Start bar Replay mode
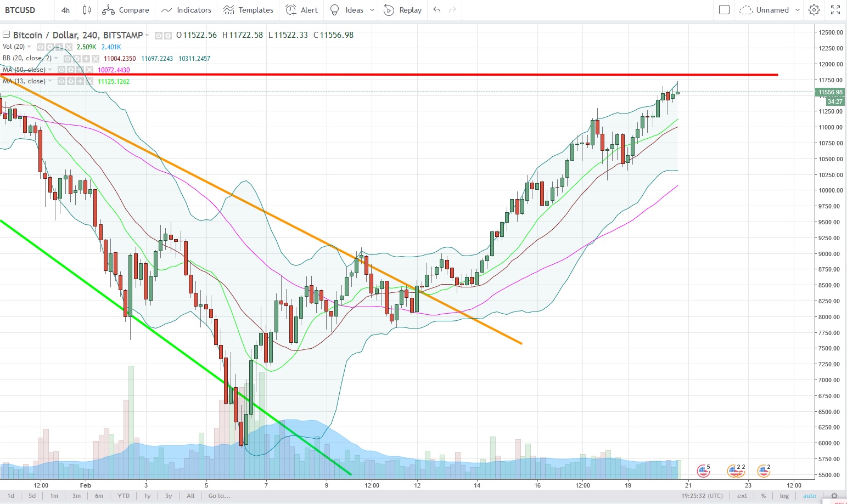Image resolution: width=847 pixels, height=504 pixels. [x=402, y=10]
